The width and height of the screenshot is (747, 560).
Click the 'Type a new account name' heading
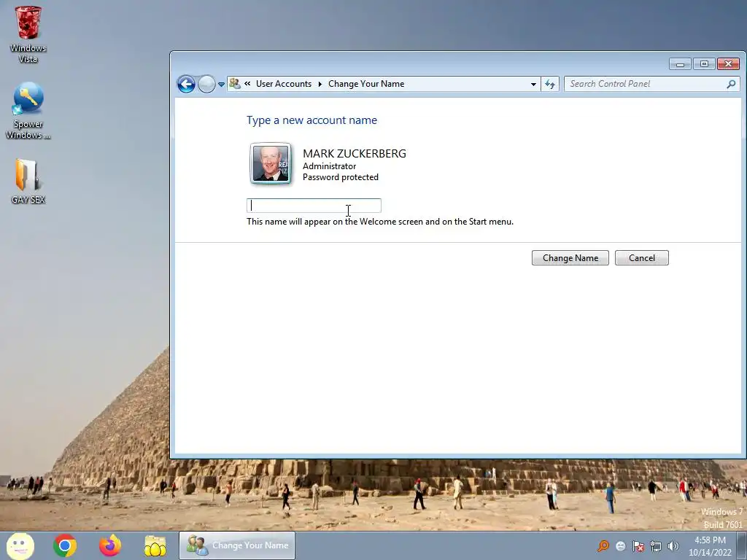(x=311, y=120)
